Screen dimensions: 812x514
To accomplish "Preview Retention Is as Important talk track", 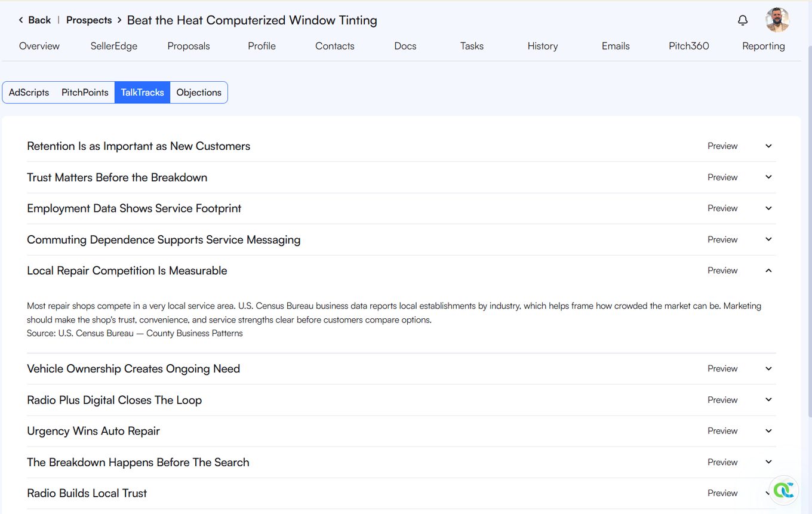I will pyautogui.click(x=722, y=146).
